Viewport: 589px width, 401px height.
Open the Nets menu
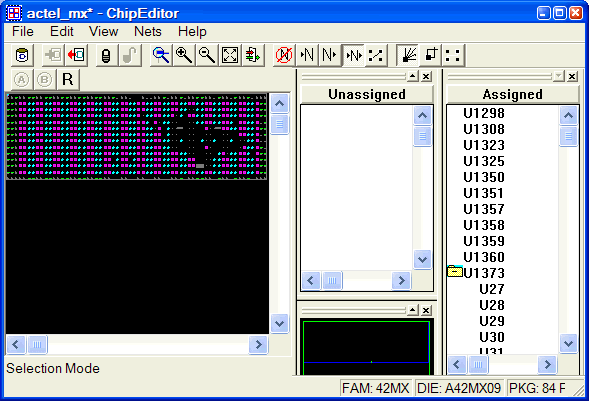click(148, 32)
